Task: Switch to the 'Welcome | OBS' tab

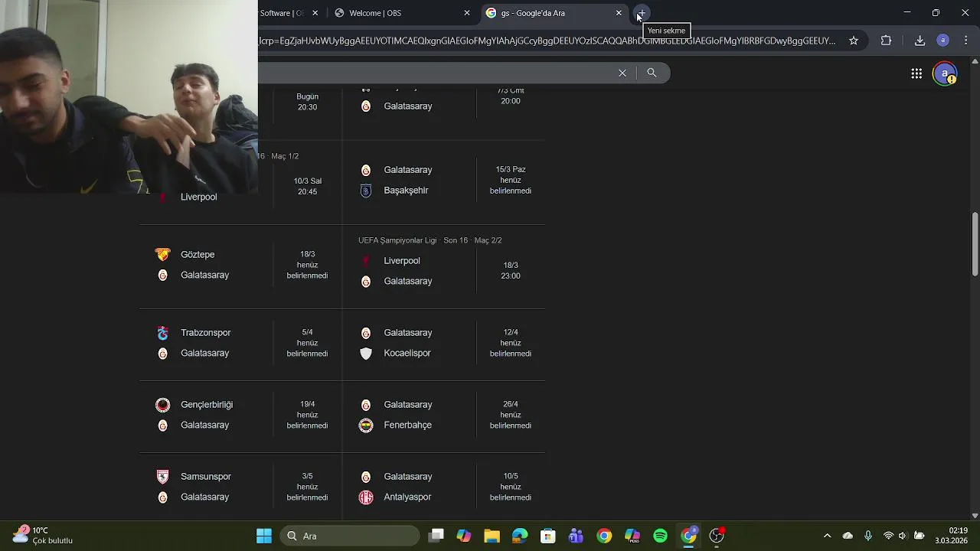Action: pyautogui.click(x=400, y=13)
